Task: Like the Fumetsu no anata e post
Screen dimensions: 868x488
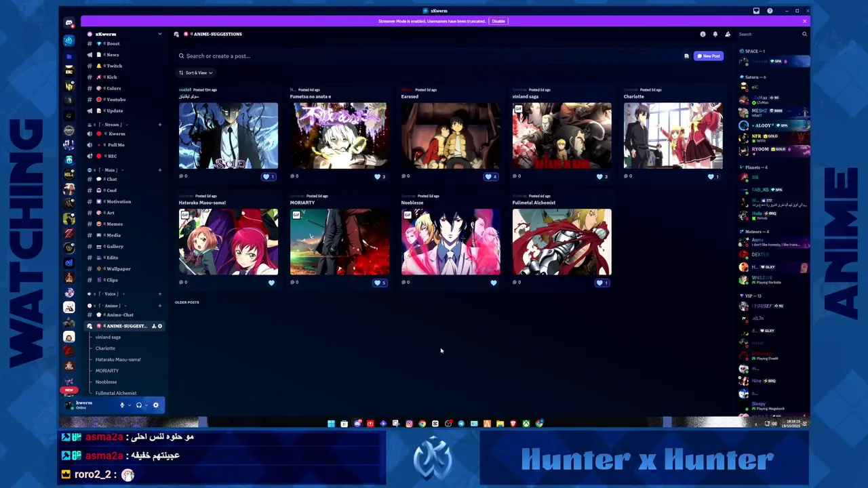Action: (x=380, y=176)
